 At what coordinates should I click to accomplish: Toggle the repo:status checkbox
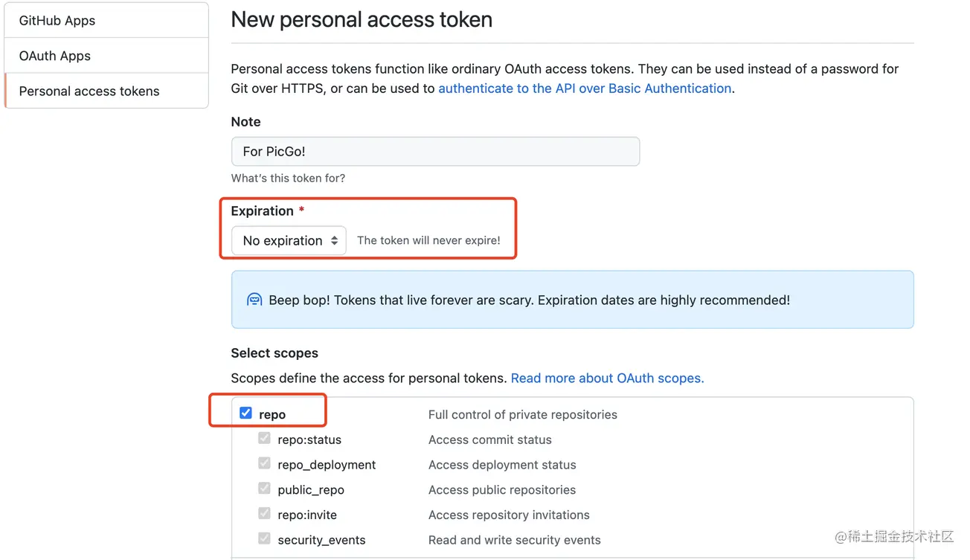264,438
